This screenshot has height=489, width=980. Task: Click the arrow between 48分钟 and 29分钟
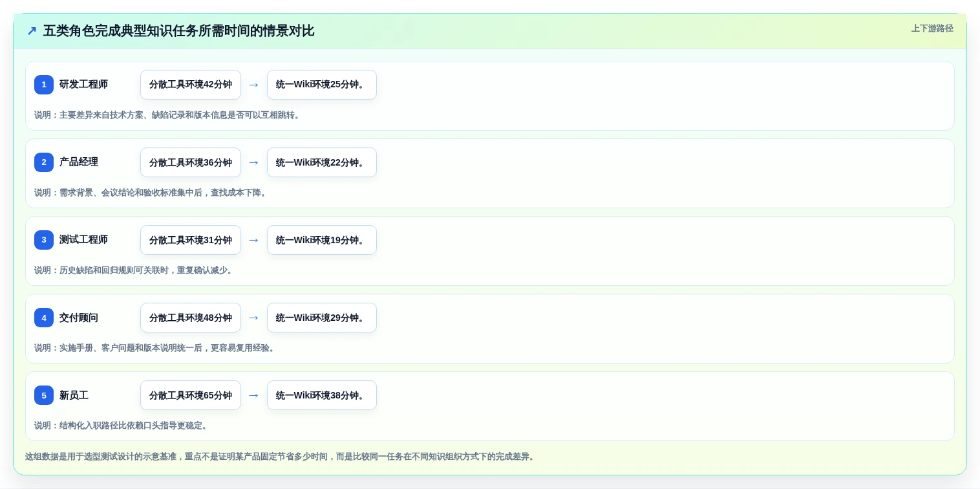(x=254, y=318)
